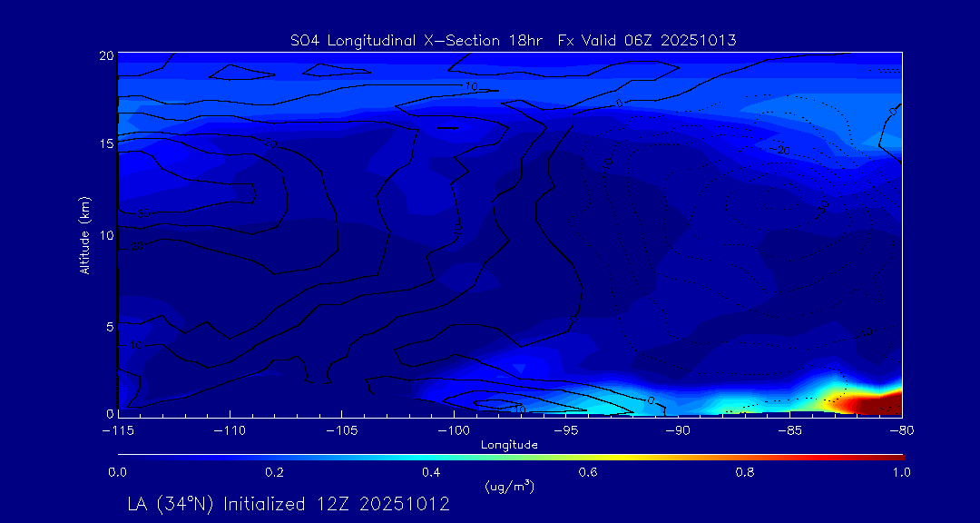This screenshot has height=523, width=980.
Task: Select the 1.0 colorbar maximum label
Action: pyautogui.click(x=902, y=472)
